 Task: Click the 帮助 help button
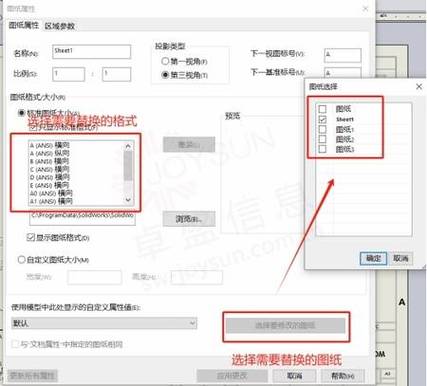click(343, 376)
